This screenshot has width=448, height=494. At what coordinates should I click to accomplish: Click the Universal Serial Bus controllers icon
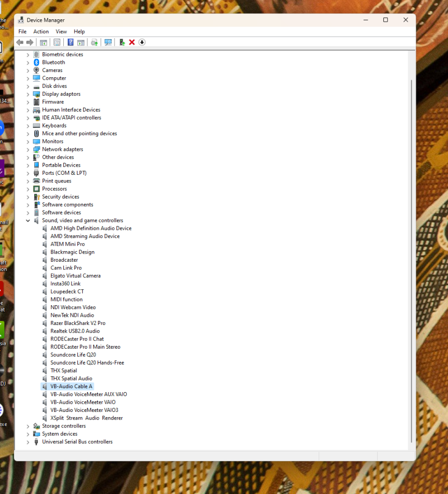[x=37, y=442]
